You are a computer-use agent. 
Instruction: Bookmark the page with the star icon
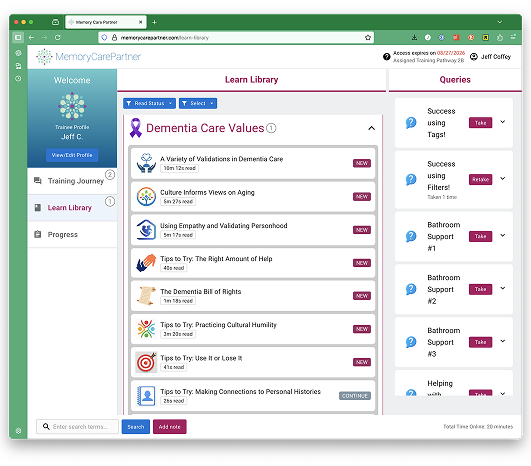click(368, 38)
